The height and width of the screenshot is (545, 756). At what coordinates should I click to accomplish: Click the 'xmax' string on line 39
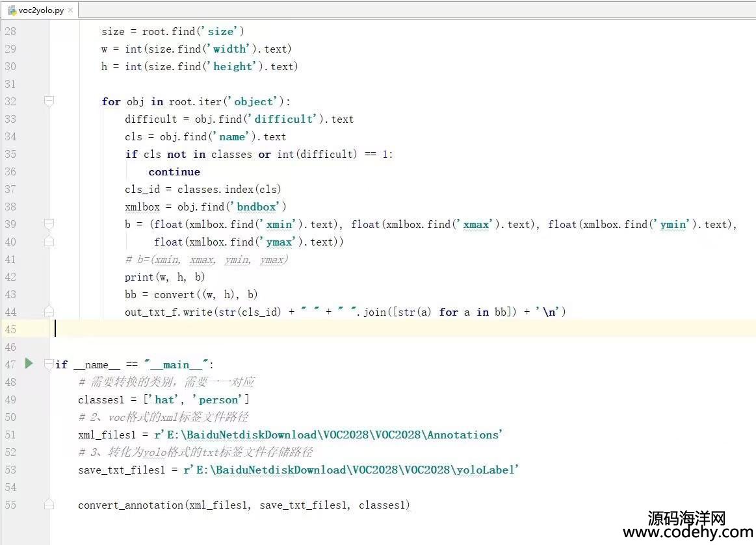(x=476, y=224)
